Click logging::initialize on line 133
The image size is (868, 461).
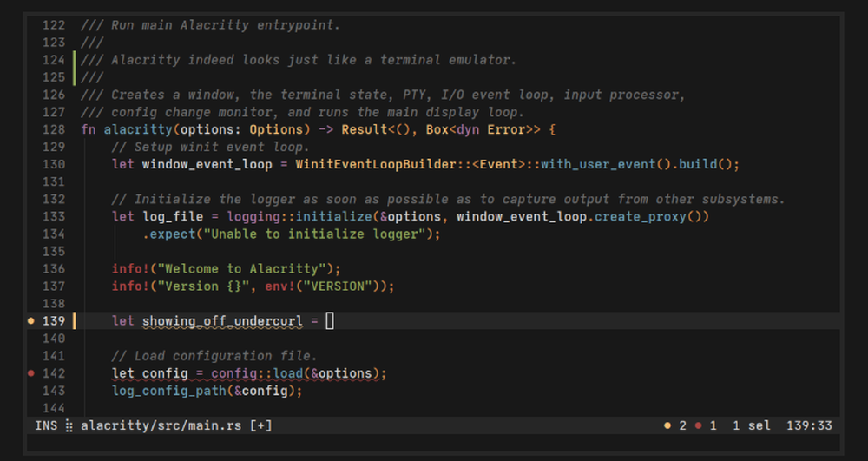click(299, 216)
